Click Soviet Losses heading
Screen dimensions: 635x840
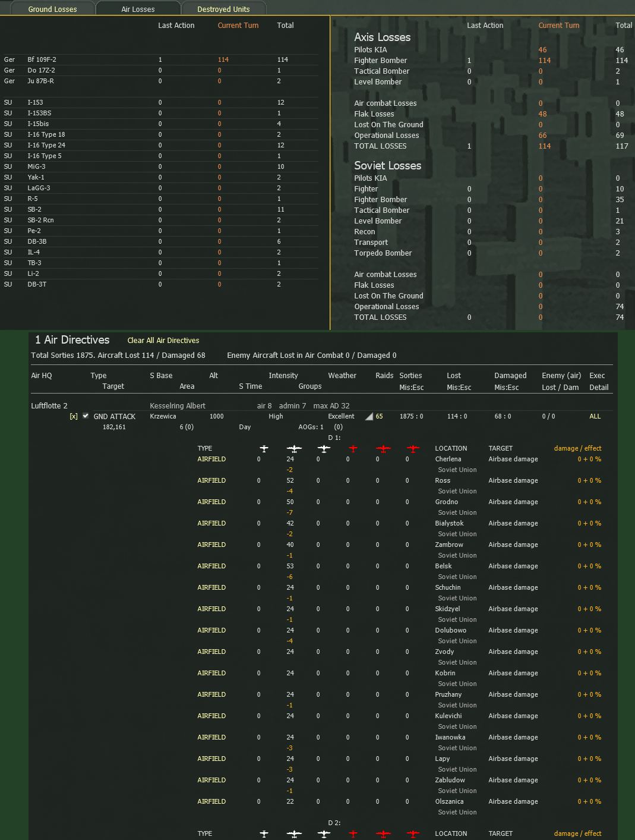388,166
